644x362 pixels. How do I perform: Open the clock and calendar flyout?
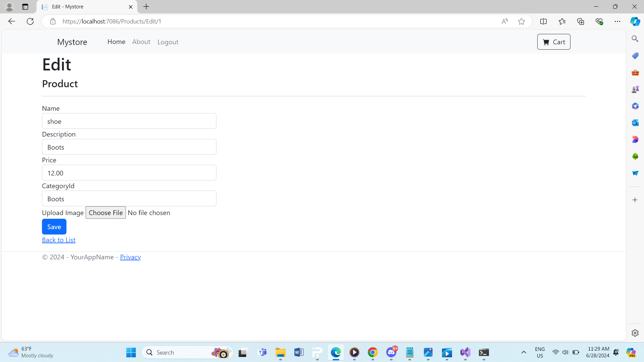(x=598, y=352)
